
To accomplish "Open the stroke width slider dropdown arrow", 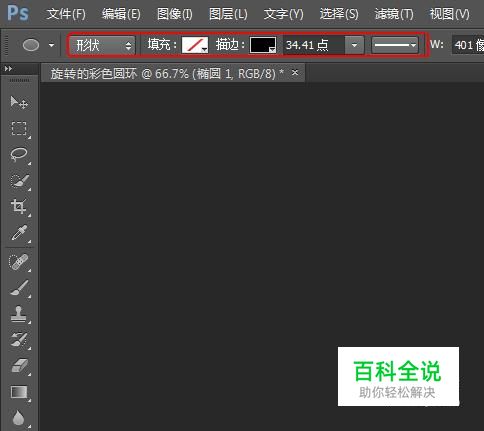I will [x=354, y=45].
